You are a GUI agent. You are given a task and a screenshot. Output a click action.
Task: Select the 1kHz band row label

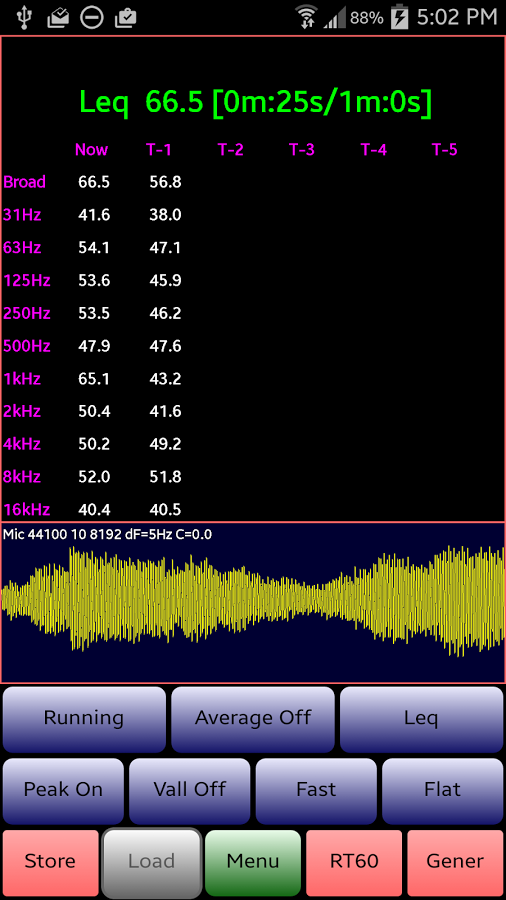[x=22, y=379]
